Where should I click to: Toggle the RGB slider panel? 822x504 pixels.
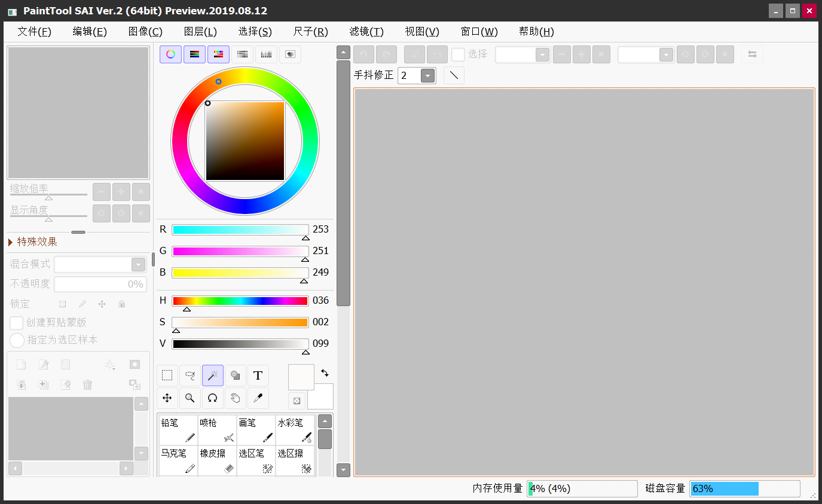(x=194, y=54)
